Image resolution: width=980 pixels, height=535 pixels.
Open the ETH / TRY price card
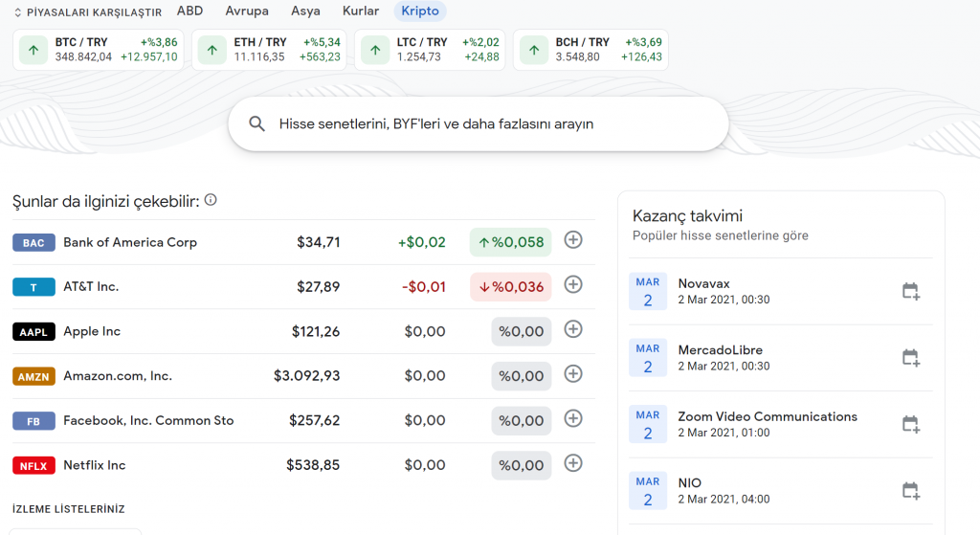click(x=269, y=50)
